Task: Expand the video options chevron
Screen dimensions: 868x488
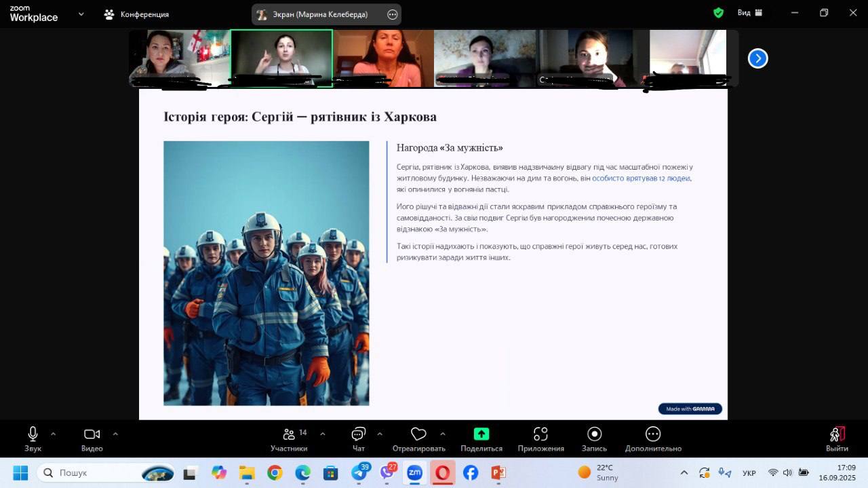Action: (115, 434)
